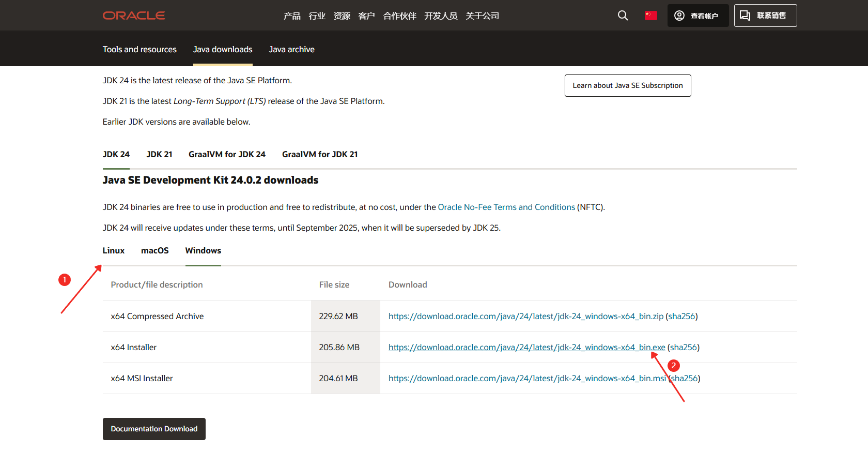The image size is (868, 451).
Task: Click Learn about Java SE Subscription
Action: pyautogui.click(x=627, y=86)
